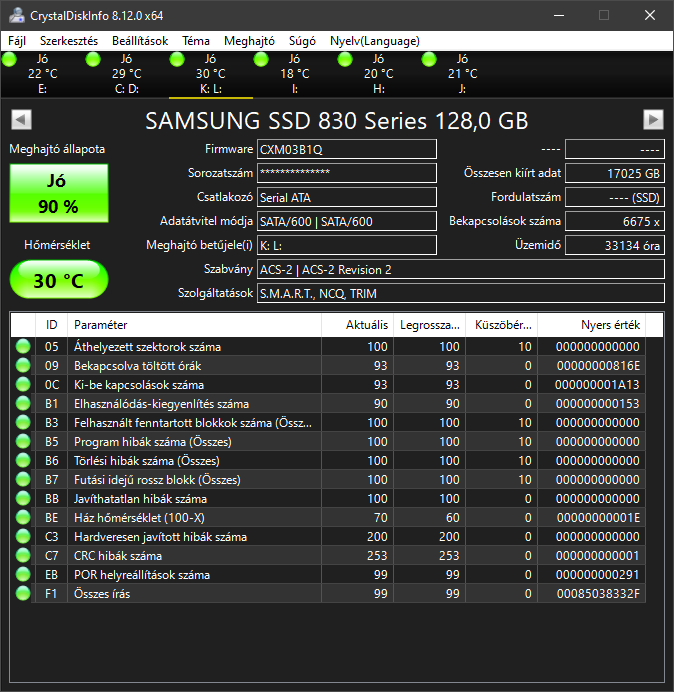Go to the next disk arrow
Image resolution: width=674 pixels, height=692 pixels.
point(653,119)
